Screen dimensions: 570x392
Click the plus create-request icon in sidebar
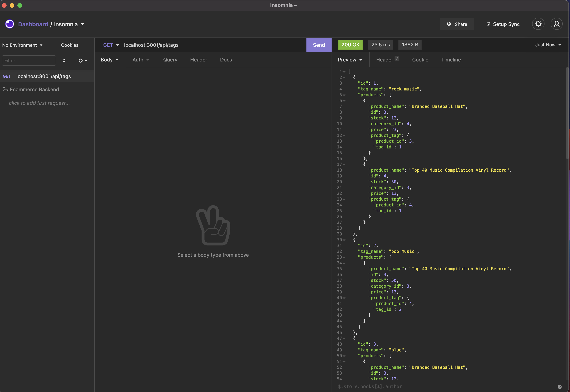[x=83, y=61]
